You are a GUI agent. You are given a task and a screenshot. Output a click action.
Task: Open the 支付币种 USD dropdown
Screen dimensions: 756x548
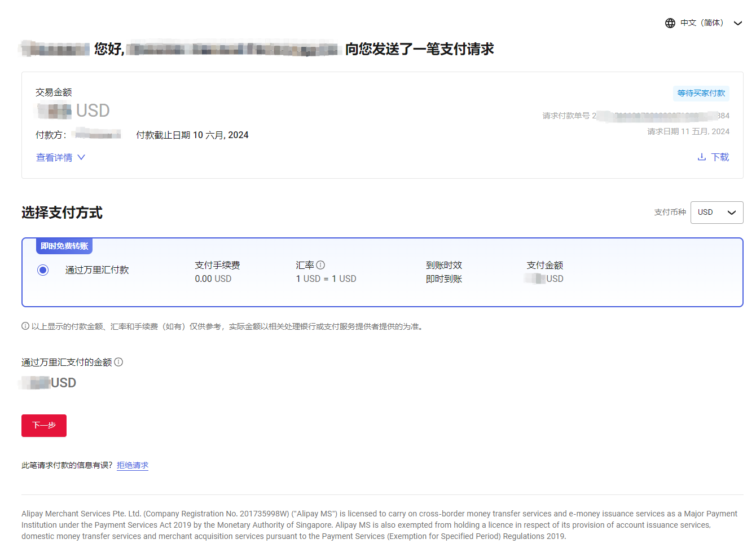coord(717,213)
